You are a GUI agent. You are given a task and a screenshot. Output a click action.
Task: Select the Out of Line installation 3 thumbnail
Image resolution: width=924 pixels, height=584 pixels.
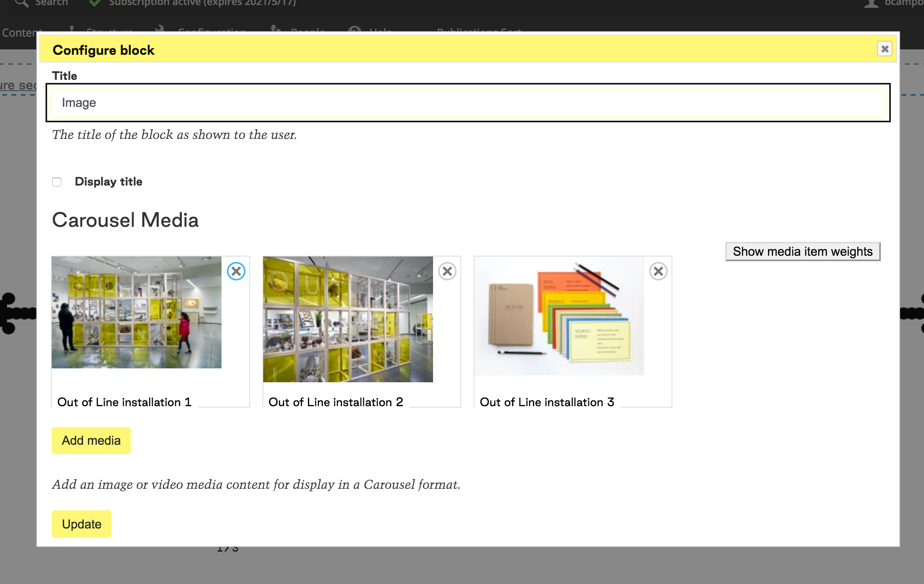(x=559, y=316)
